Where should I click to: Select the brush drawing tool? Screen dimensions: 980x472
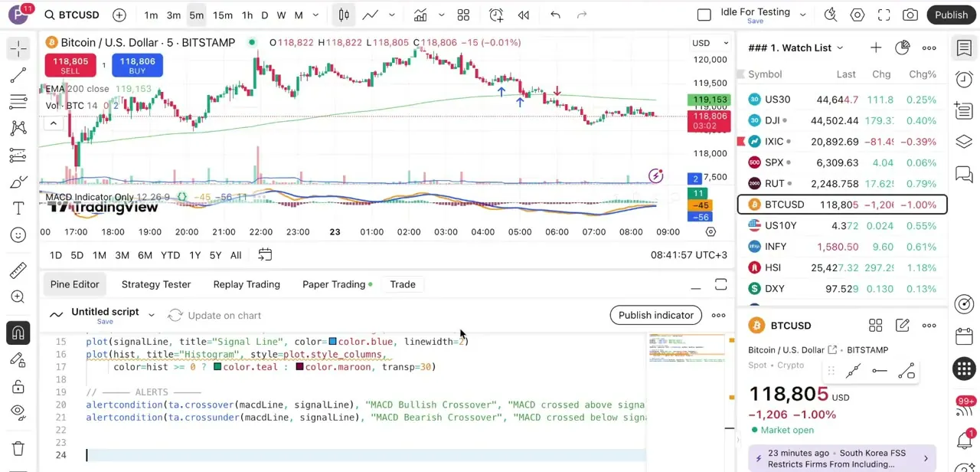(x=18, y=182)
